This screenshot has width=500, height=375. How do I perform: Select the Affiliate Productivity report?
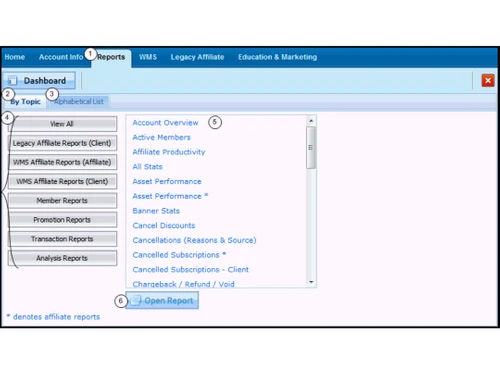click(169, 152)
